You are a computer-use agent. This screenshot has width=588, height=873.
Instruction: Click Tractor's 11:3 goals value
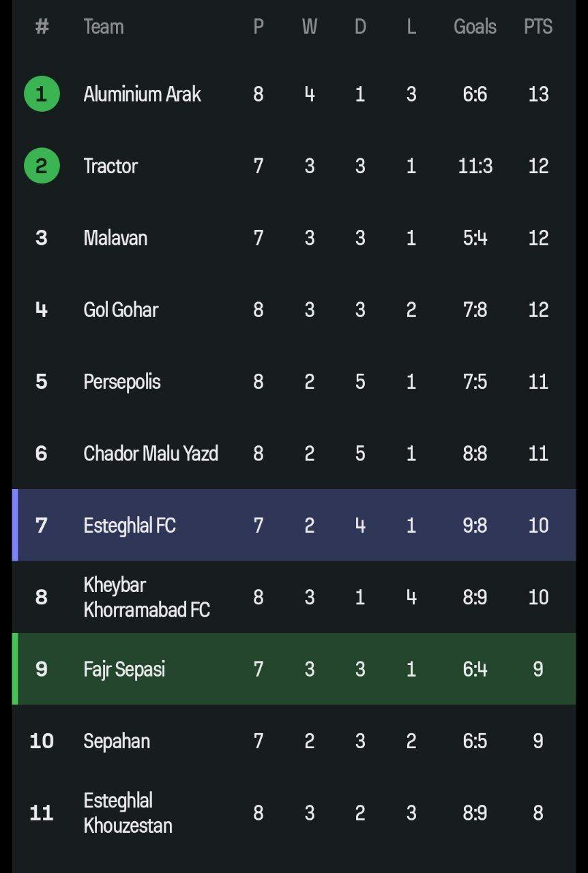tap(475, 166)
